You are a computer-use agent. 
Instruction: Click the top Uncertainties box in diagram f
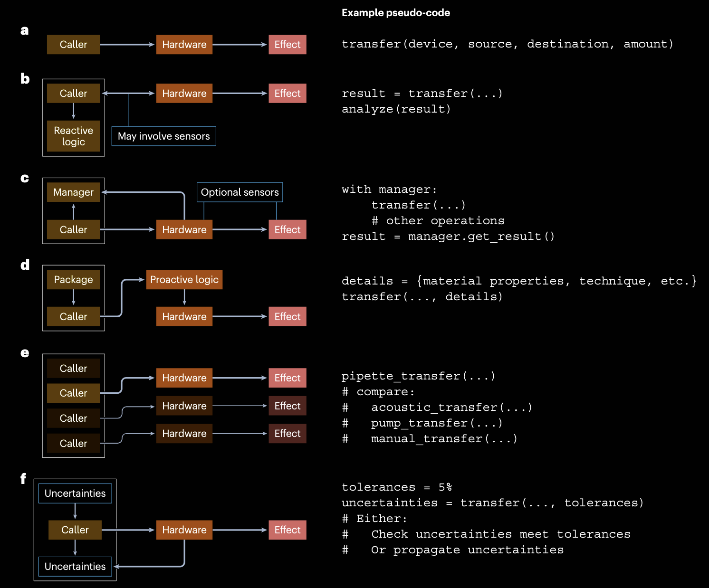click(75, 493)
